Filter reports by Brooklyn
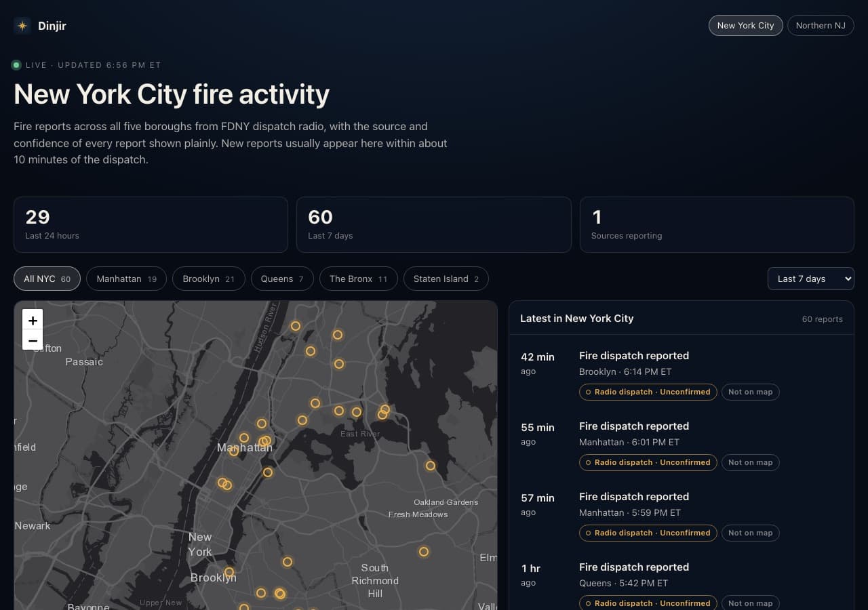Image resolution: width=868 pixels, height=610 pixels. pyautogui.click(x=208, y=279)
